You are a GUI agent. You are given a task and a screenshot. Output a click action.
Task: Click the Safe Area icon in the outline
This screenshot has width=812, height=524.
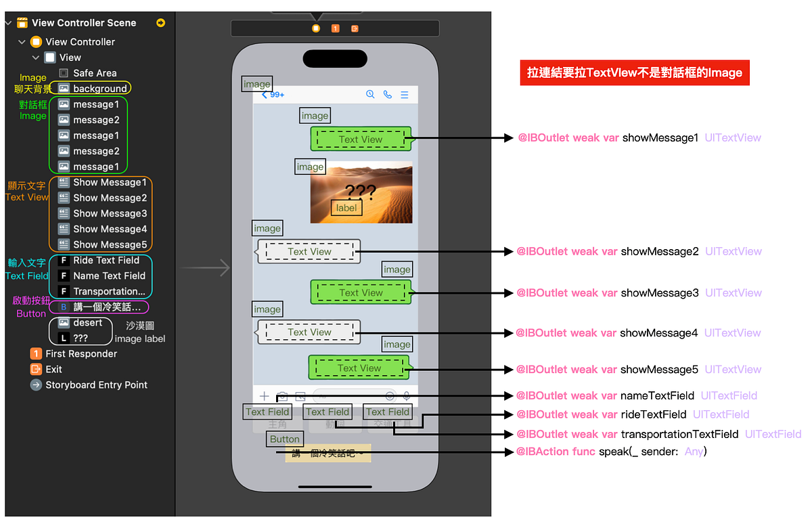(x=64, y=72)
